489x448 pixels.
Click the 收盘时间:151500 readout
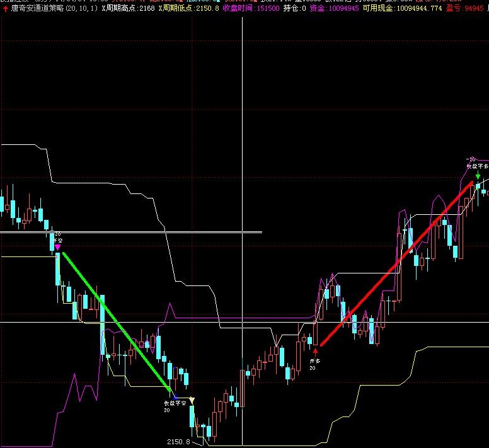pos(251,8)
